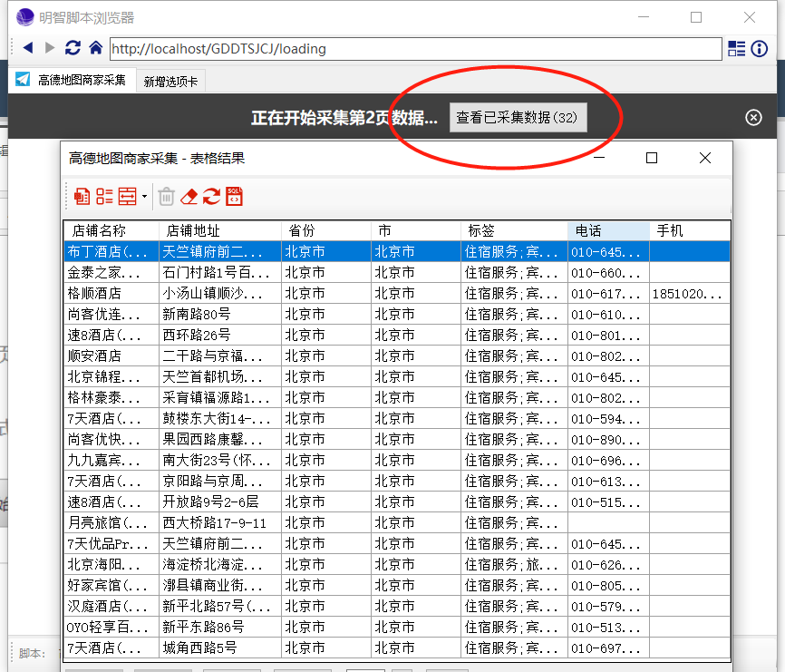Screen dimensions: 785x672
Task: Select the table layout icon in results toolbar
Action: (127, 196)
